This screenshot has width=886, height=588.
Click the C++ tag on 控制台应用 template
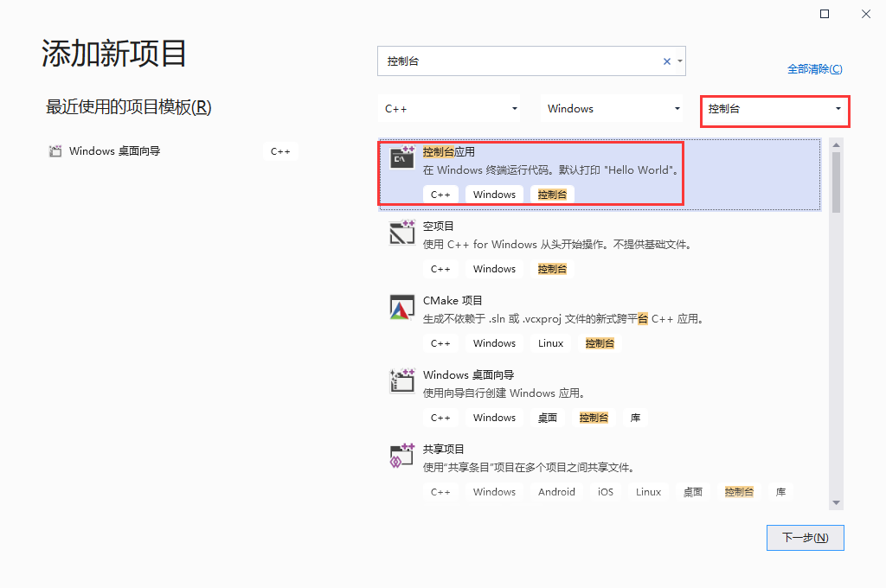[440, 194]
